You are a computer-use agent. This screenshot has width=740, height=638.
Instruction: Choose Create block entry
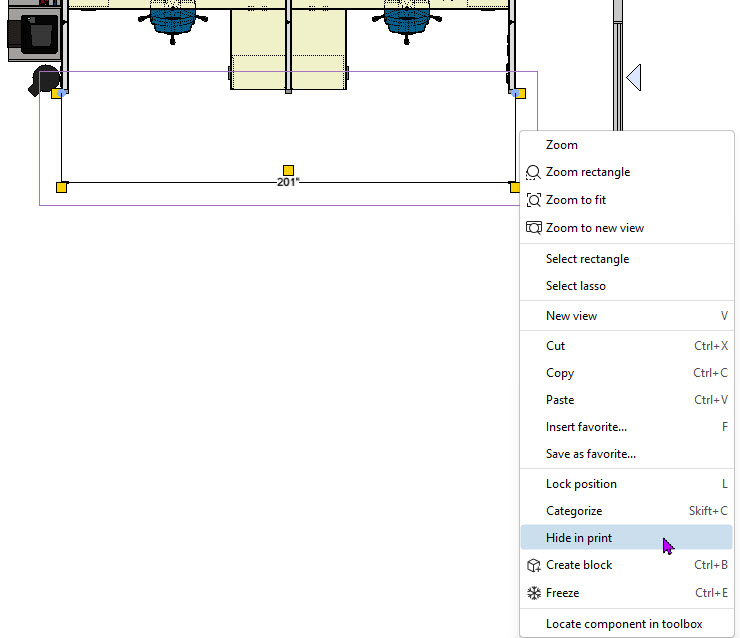(626, 565)
